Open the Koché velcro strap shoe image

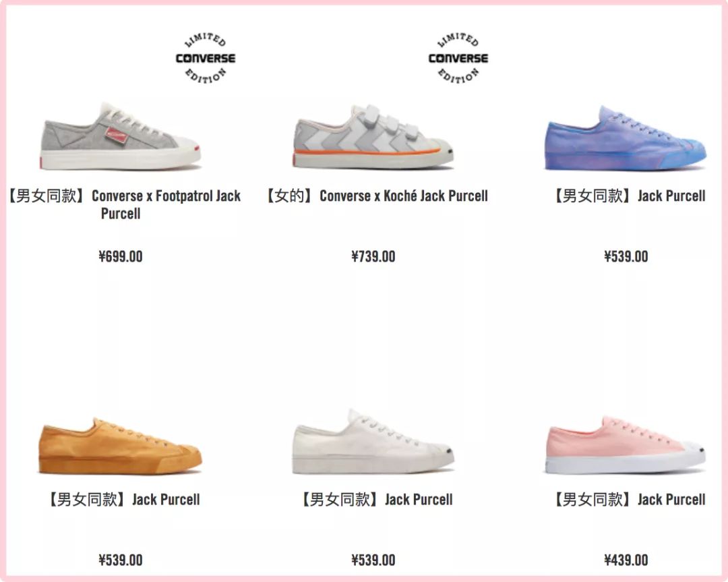pos(373,136)
